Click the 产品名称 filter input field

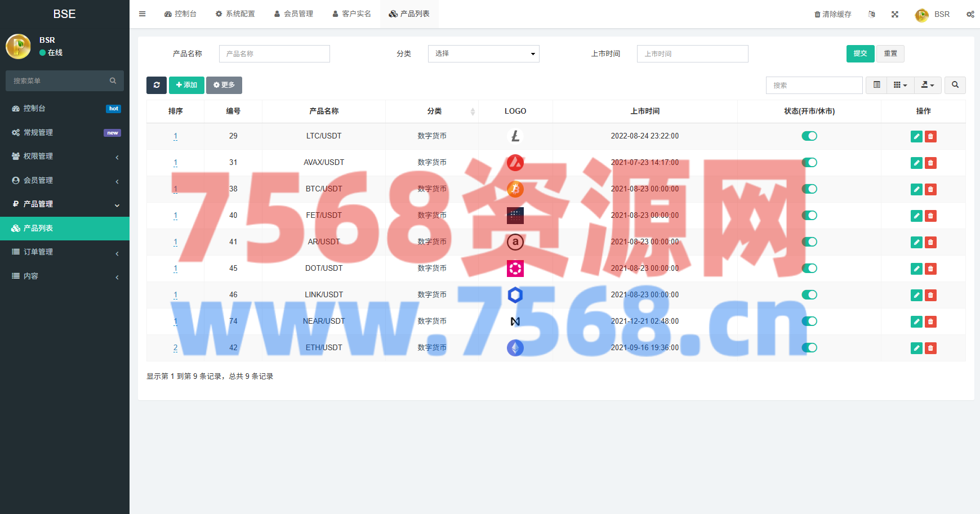(x=274, y=53)
